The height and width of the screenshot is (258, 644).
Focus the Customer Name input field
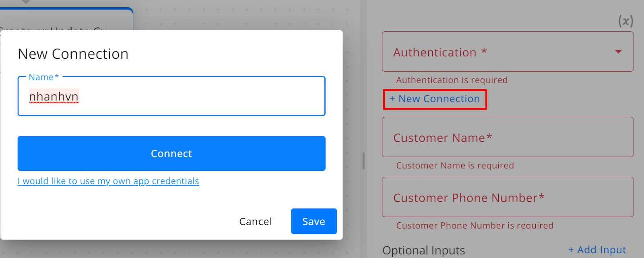click(x=508, y=137)
